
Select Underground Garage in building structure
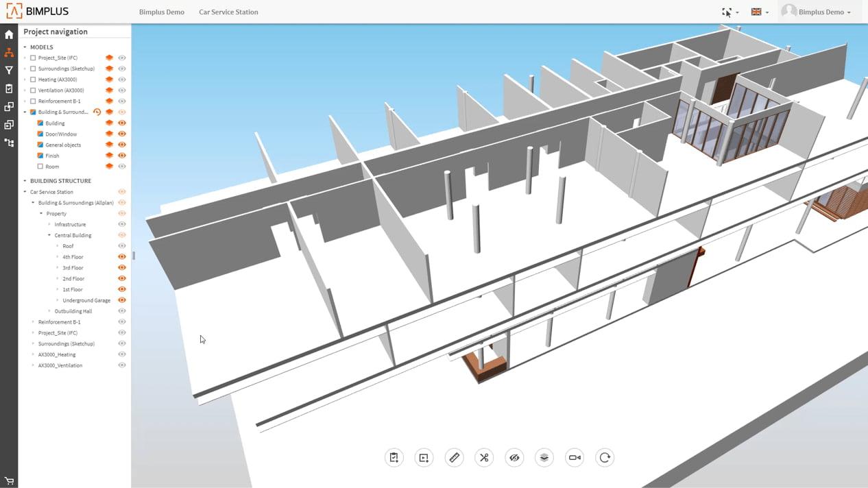86,300
